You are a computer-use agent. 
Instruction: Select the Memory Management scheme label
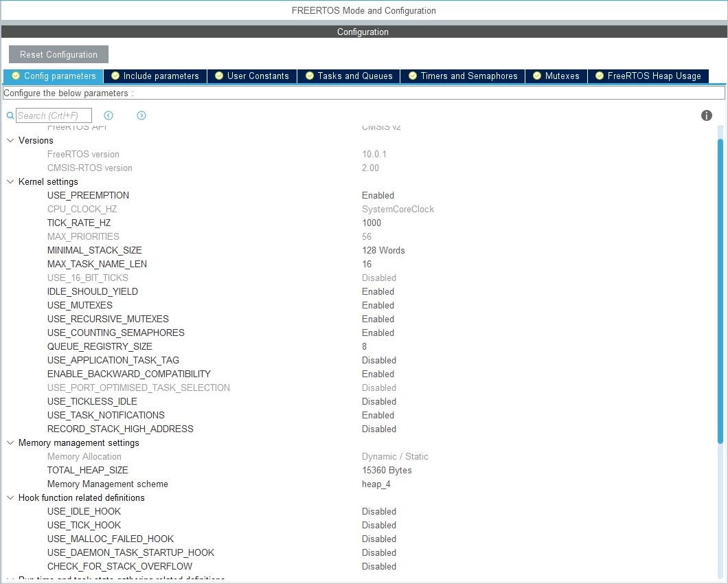[108, 484]
